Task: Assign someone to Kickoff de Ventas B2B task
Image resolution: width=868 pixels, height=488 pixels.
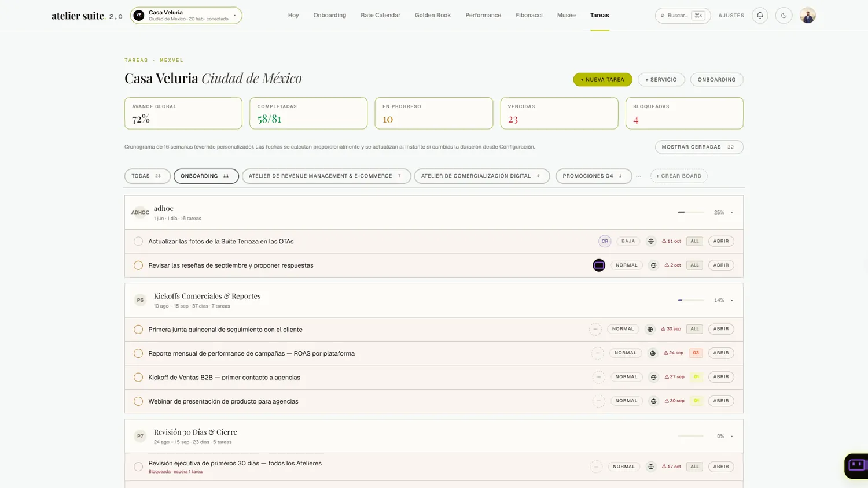Action: (x=599, y=377)
